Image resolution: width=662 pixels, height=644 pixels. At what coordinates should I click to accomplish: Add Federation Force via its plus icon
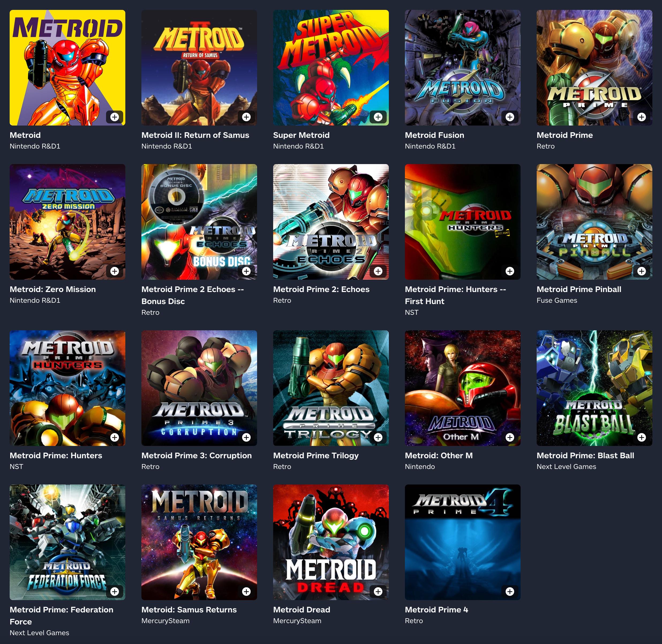tap(115, 592)
